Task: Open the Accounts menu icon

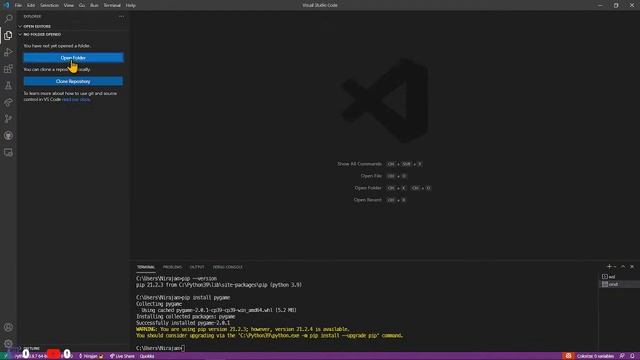Action: [8, 327]
